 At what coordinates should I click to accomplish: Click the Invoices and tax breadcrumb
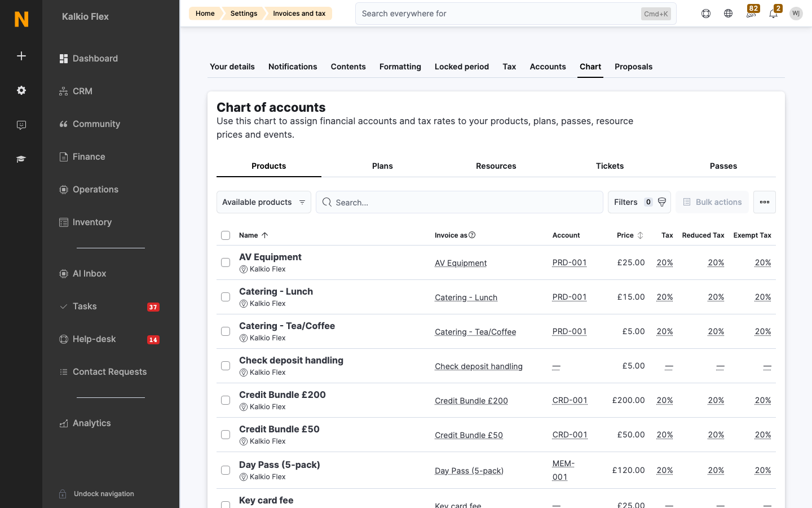pos(299,14)
